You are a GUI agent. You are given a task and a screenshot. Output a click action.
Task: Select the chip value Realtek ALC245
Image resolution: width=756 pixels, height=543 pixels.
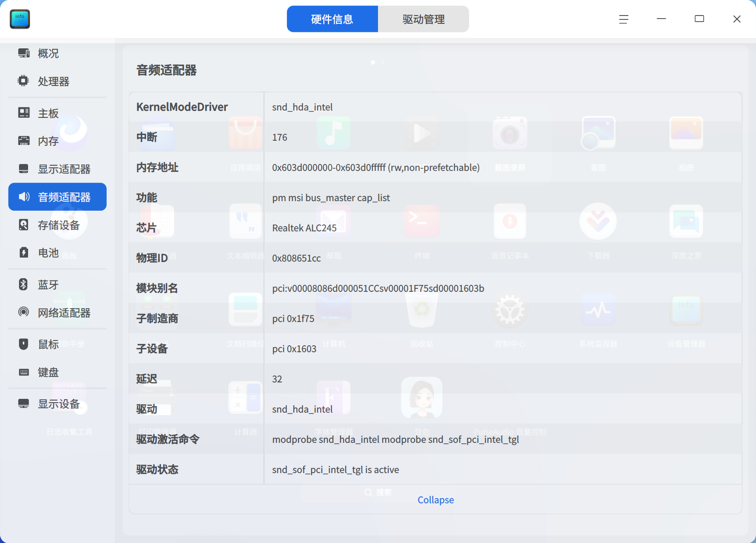(x=304, y=228)
